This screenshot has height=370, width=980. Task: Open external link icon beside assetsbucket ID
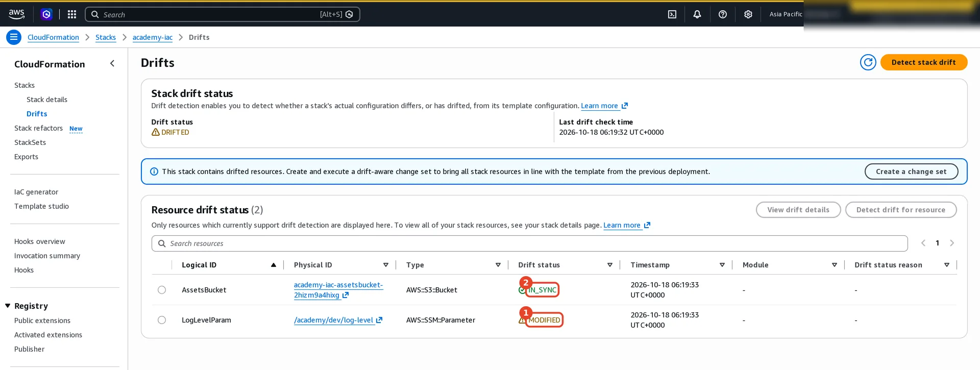346,295
